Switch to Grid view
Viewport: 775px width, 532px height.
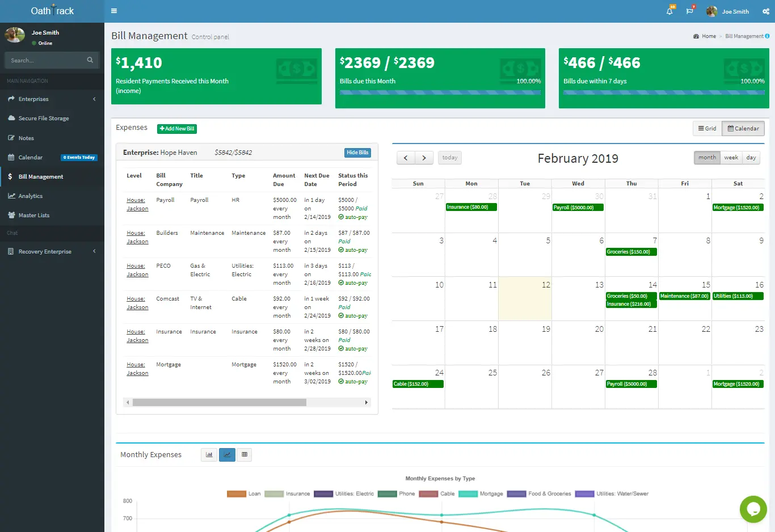[707, 128]
